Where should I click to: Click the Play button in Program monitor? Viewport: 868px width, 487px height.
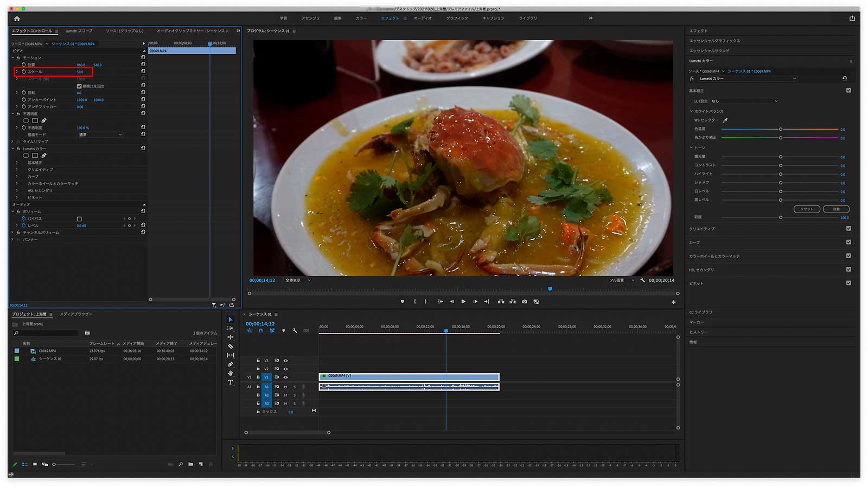click(x=463, y=302)
